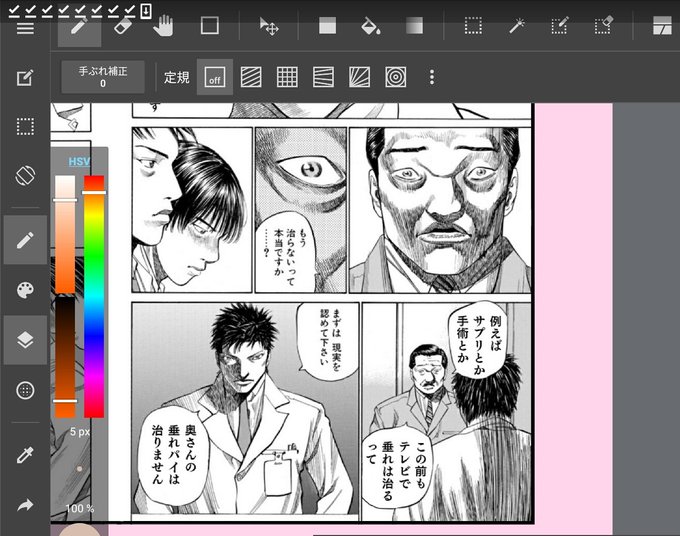
Task: Tap the redo arrow icon
Action: click(x=25, y=505)
